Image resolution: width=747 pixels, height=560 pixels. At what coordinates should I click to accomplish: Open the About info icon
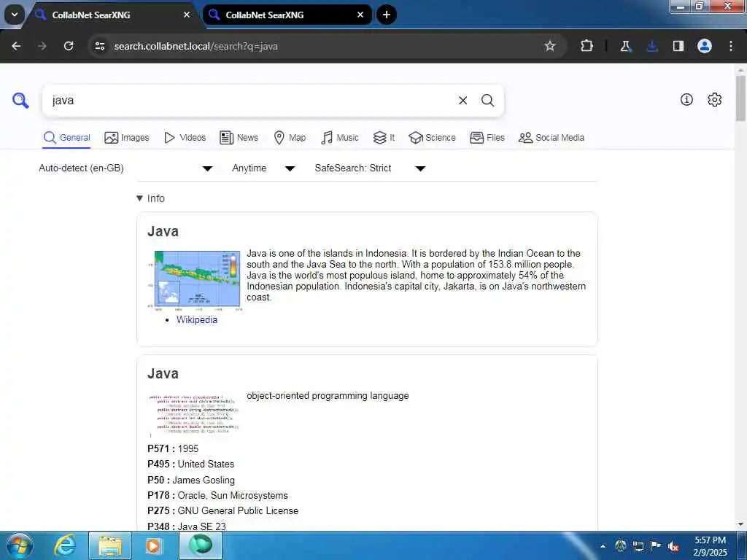coord(686,99)
